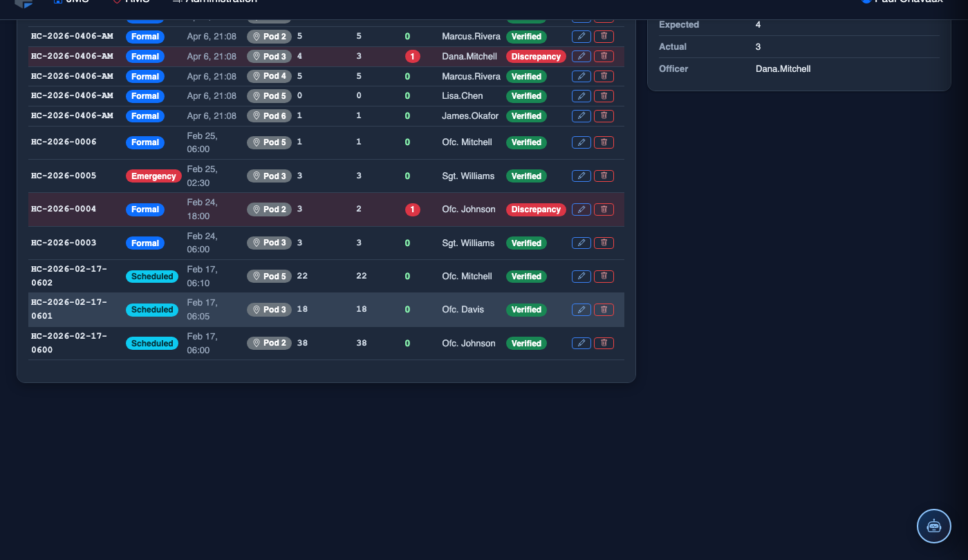Delete emergency headcount HC-2026-0005
Image resolution: width=968 pixels, height=560 pixels.
(x=604, y=176)
